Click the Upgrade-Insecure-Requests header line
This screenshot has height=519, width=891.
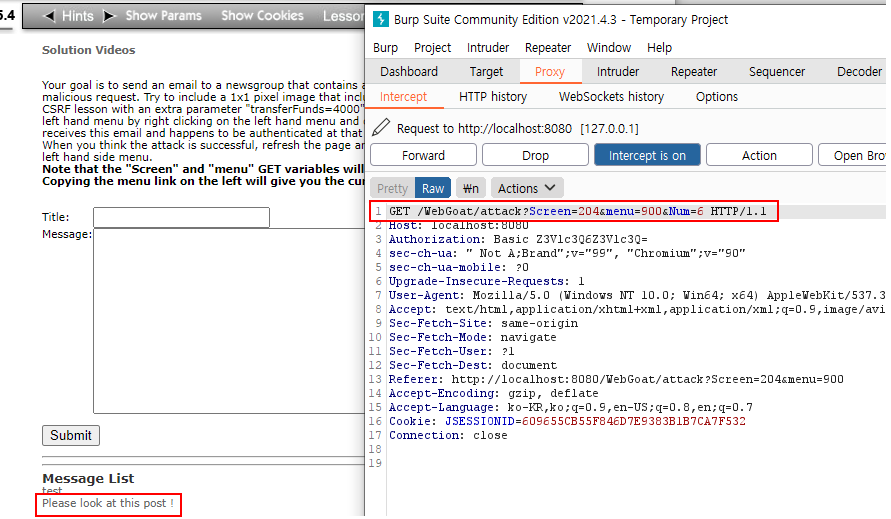coord(486,281)
